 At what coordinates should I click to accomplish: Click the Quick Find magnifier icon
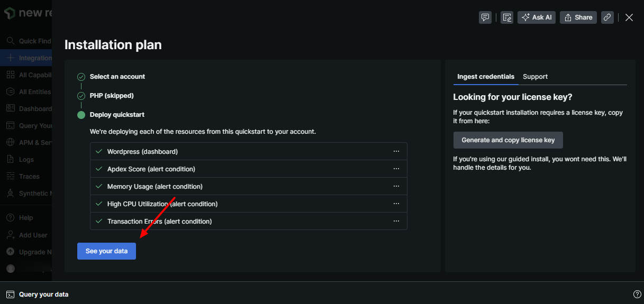click(x=10, y=41)
